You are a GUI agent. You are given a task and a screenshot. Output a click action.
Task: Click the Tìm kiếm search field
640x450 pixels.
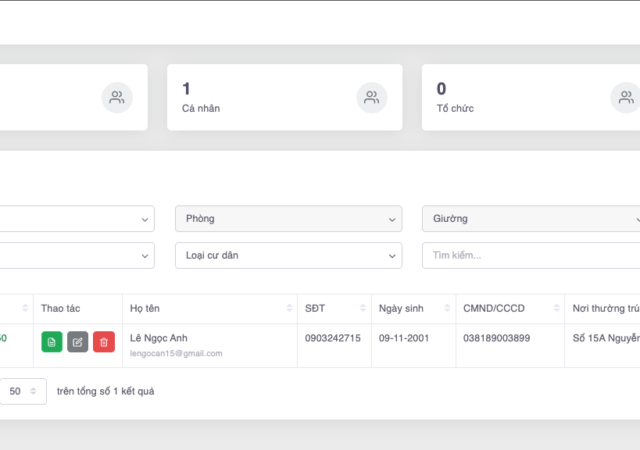532,255
